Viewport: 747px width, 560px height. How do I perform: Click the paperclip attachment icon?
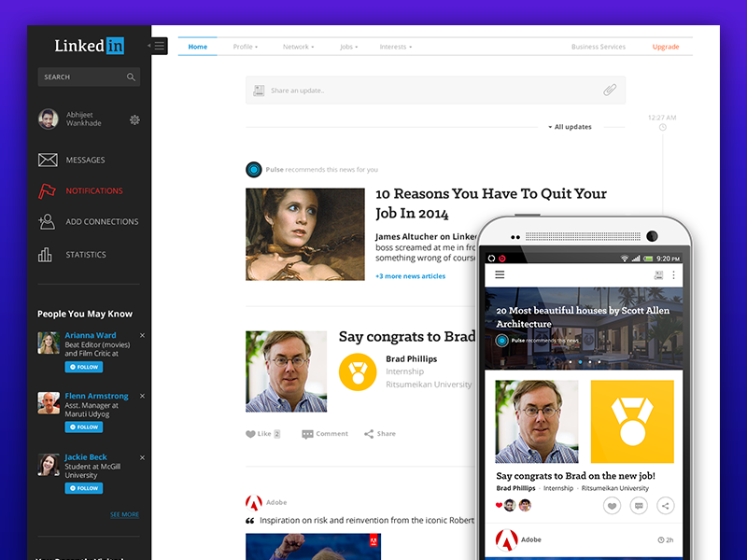tap(610, 90)
